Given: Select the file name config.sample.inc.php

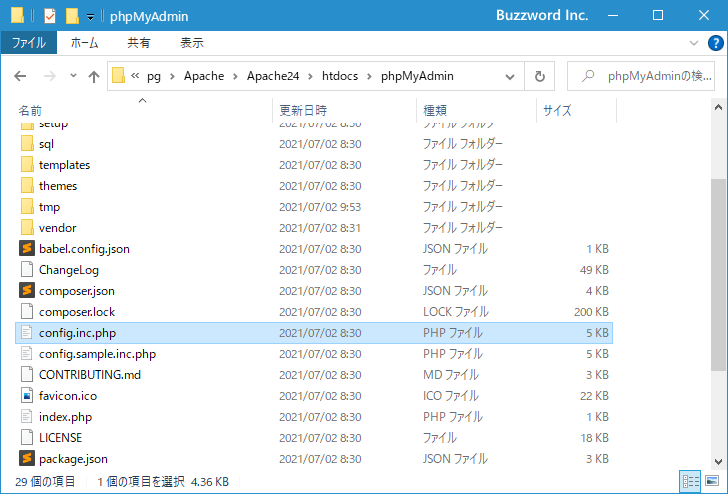Looking at the screenshot, I should (98, 354).
